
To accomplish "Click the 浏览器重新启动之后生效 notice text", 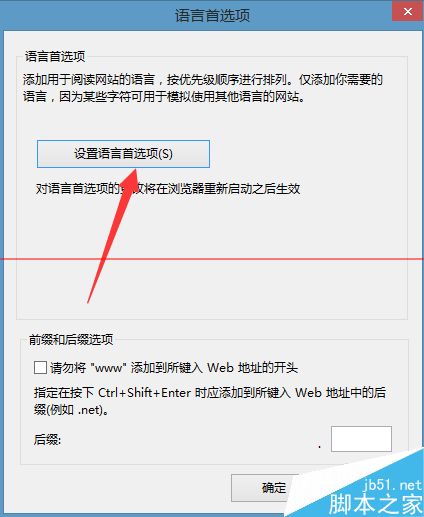I will tap(168, 189).
